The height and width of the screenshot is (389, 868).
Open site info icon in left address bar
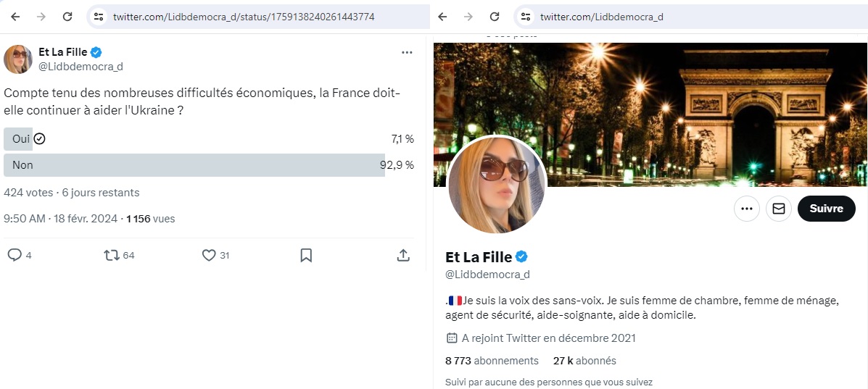tap(99, 16)
